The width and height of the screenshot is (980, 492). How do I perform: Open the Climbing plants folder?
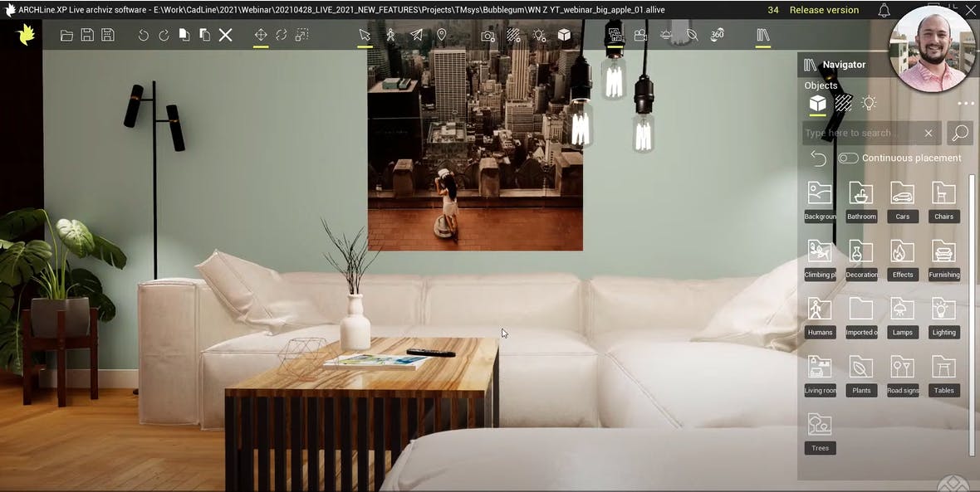pos(820,259)
